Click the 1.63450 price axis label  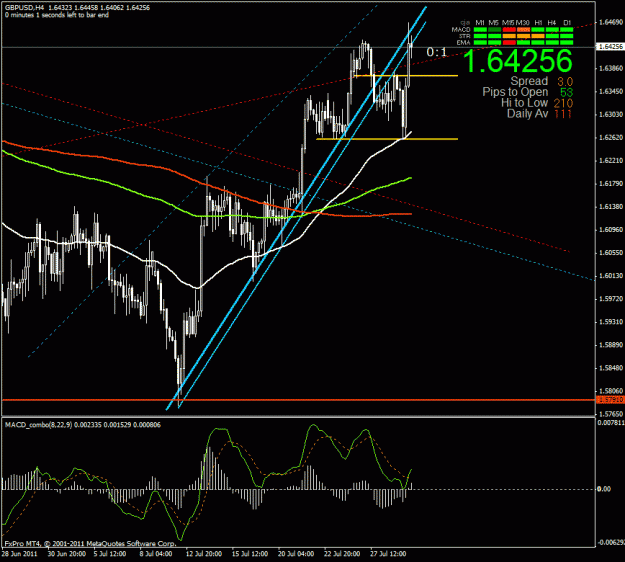tap(611, 92)
